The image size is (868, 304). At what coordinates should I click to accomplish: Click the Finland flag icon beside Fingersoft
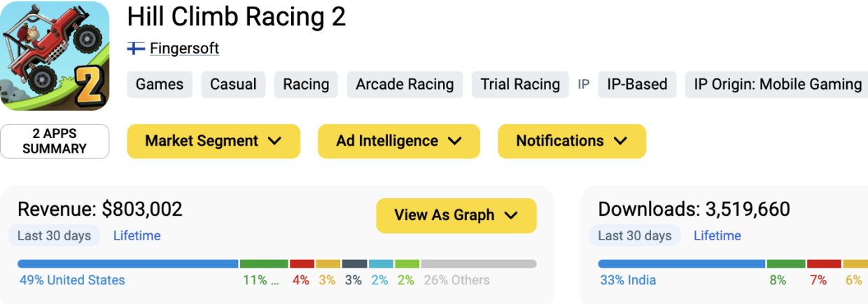pos(136,48)
